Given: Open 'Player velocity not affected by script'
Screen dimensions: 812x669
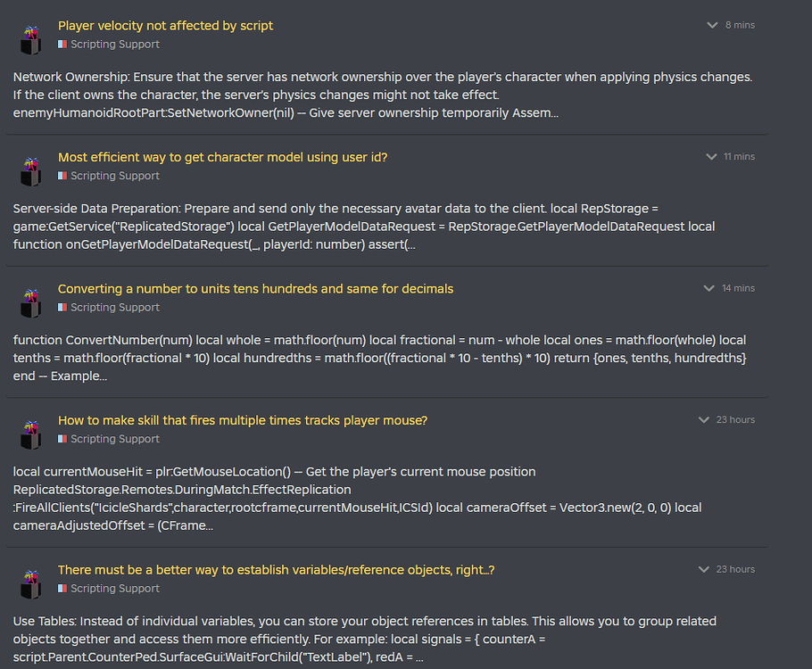Looking at the screenshot, I should 166,25.
